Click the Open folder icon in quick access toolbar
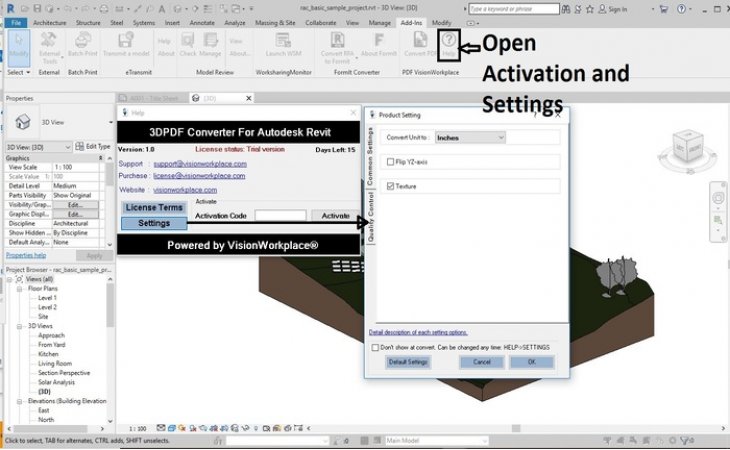Viewport: 730px width, 450px height. (25, 9)
